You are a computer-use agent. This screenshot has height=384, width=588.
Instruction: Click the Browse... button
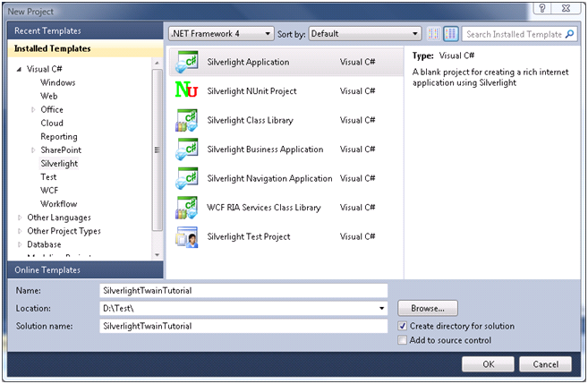click(428, 308)
